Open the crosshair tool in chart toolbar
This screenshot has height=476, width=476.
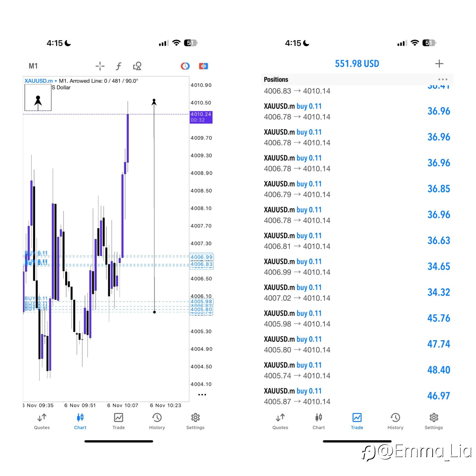click(100, 66)
